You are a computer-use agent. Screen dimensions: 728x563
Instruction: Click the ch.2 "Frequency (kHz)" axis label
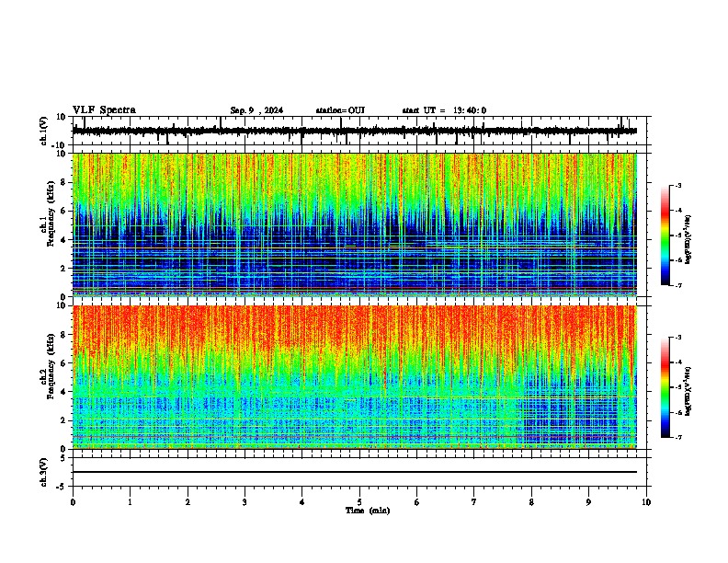tap(50, 366)
